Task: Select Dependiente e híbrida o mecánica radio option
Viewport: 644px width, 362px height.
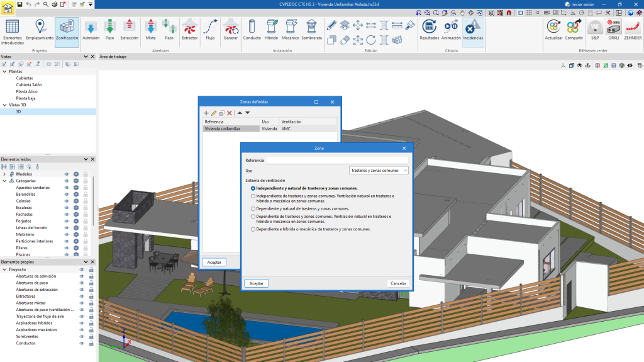Action: (x=253, y=229)
